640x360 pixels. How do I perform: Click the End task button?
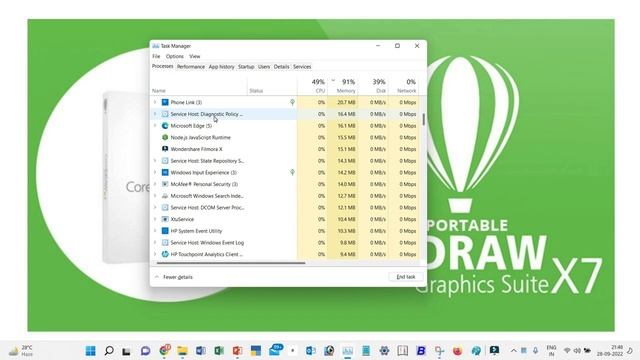(x=406, y=277)
